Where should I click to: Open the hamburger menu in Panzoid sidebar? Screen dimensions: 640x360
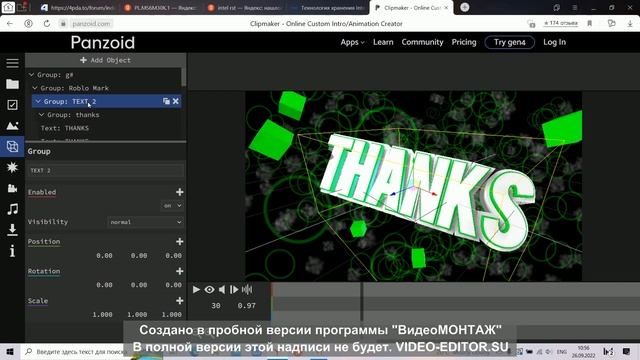[x=12, y=63]
